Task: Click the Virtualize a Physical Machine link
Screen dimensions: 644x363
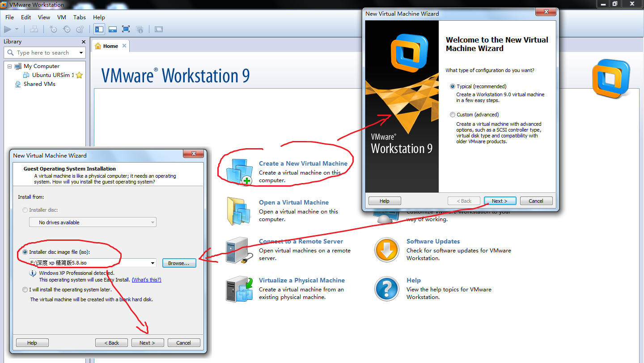Action: point(302,280)
